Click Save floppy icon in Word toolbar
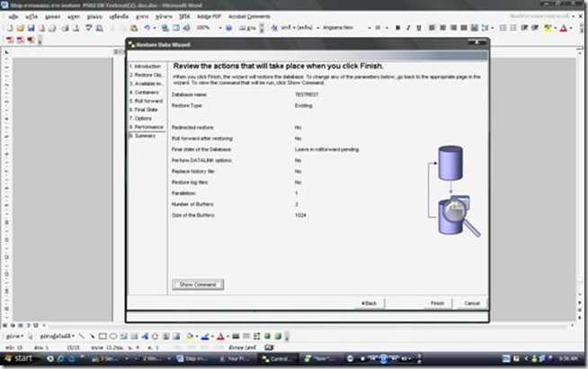 [x=31, y=28]
